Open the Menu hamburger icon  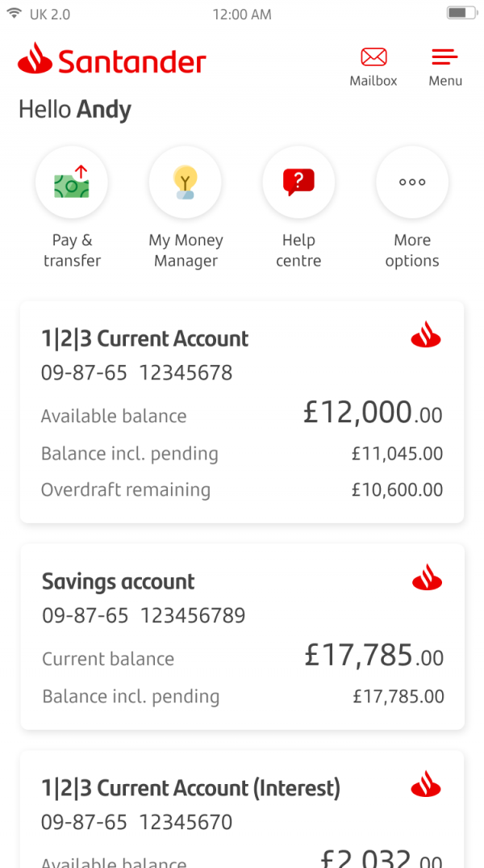click(444, 57)
